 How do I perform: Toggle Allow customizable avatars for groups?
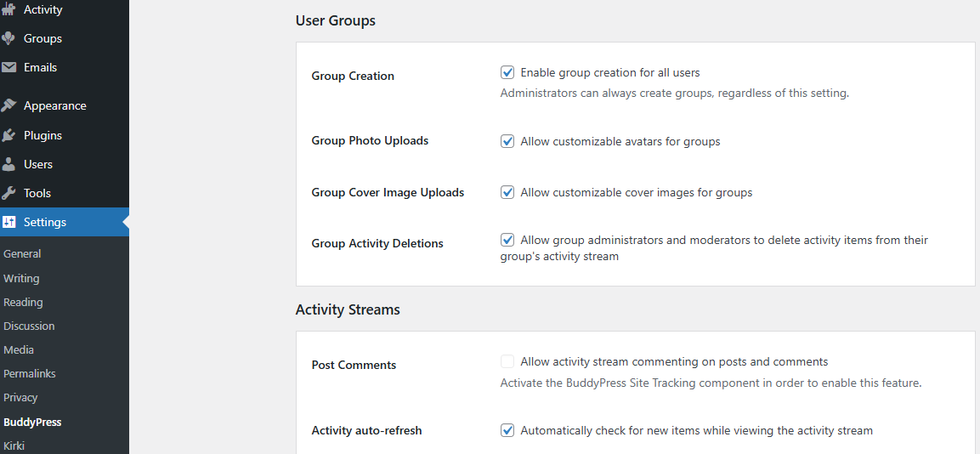click(x=507, y=141)
